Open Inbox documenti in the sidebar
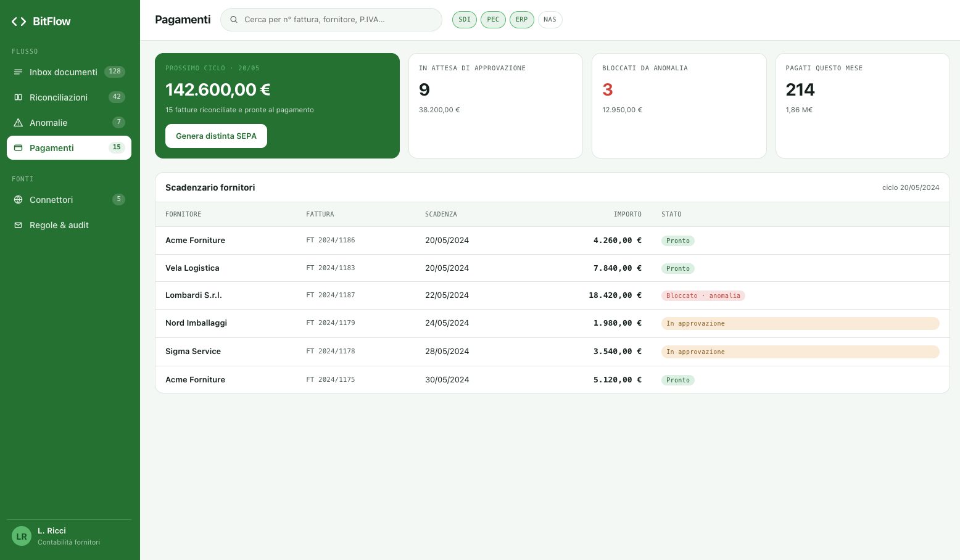This screenshot has height=560, width=960. point(69,72)
